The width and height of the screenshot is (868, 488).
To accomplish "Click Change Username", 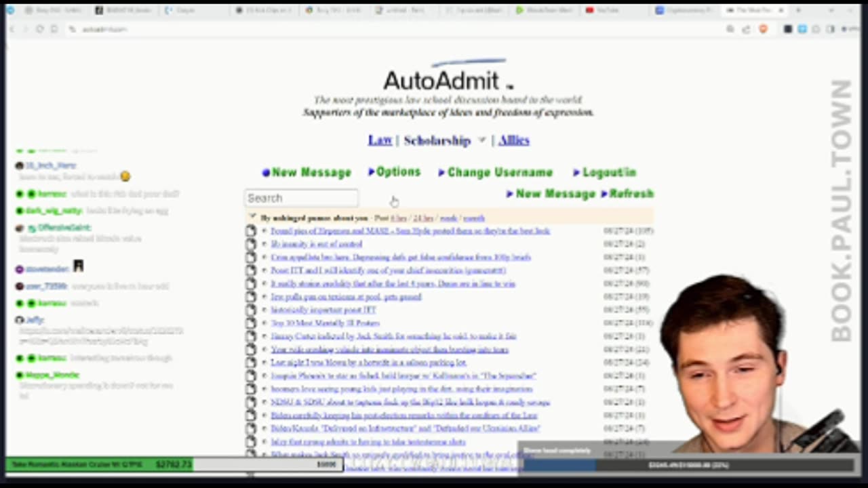I will (495, 172).
